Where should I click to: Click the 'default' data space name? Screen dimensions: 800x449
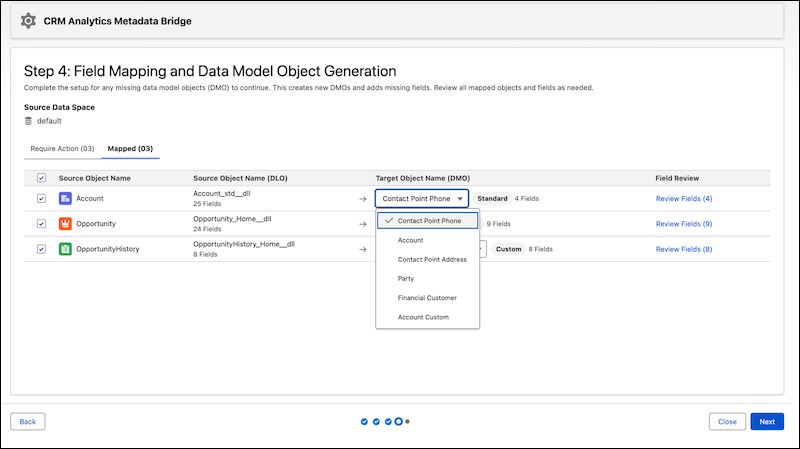pyautogui.click(x=49, y=121)
